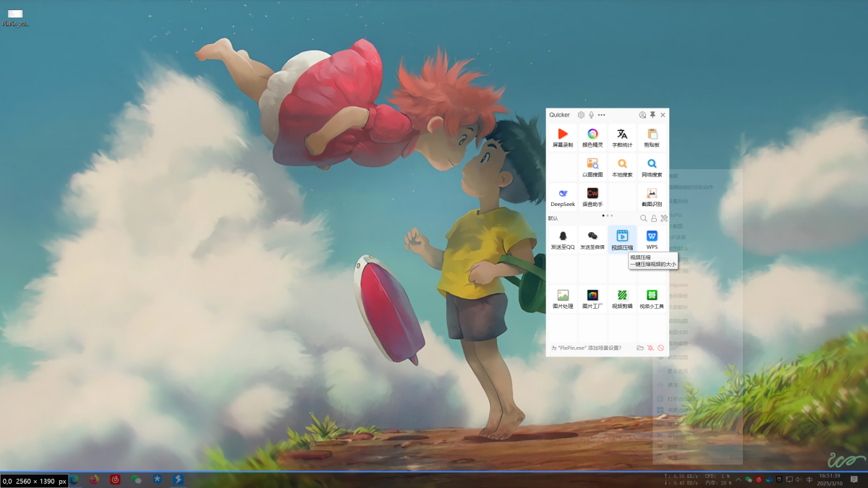Toggle the lock icon in Quicker panel
This screenshot has height=488, width=868.
point(654,218)
